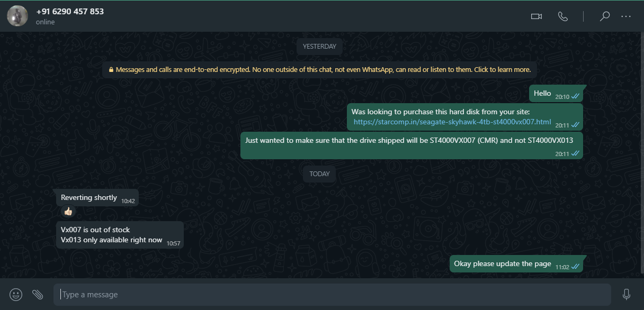Open the emoji picker smiley icon
The width and height of the screenshot is (644, 310).
[x=16, y=294]
